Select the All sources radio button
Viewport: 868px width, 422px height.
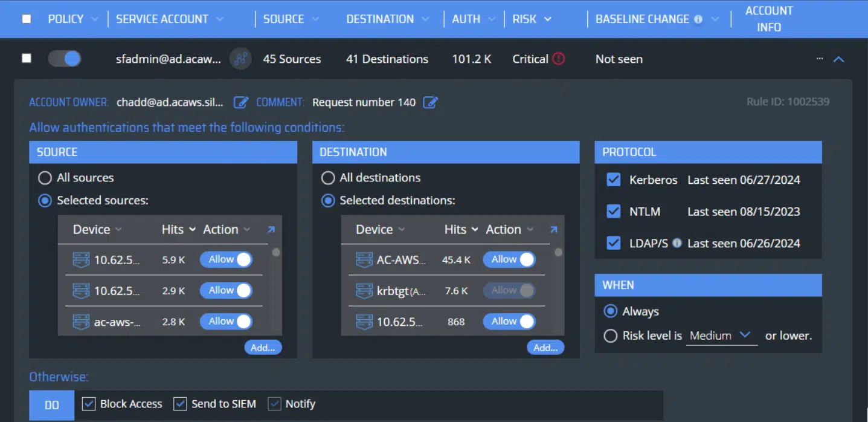45,178
